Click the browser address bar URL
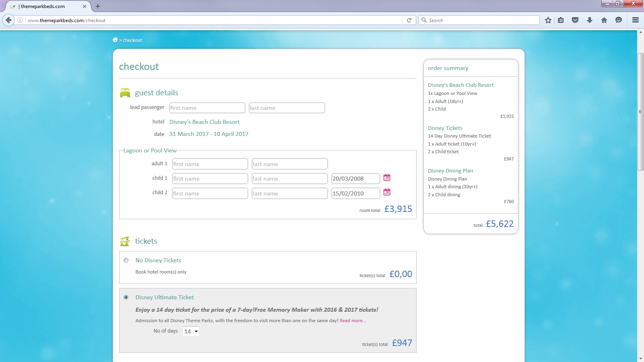The width and height of the screenshot is (644, 362). coord(213,20)
